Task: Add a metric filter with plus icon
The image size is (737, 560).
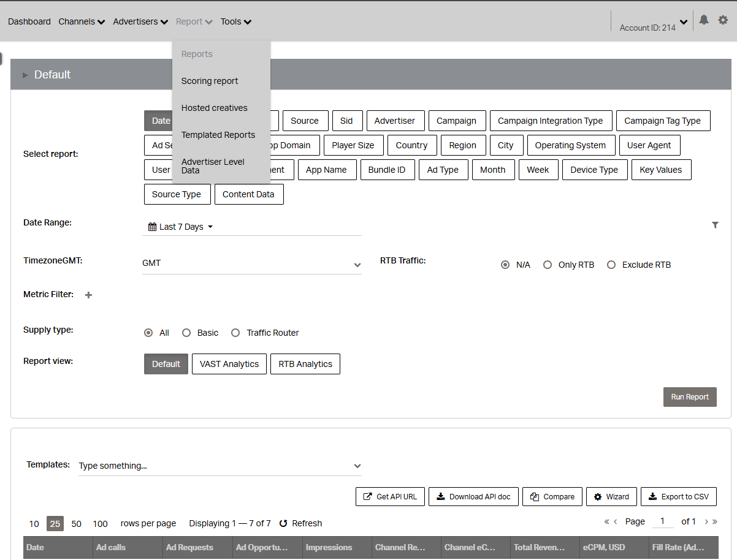Action: coord(88,295)
